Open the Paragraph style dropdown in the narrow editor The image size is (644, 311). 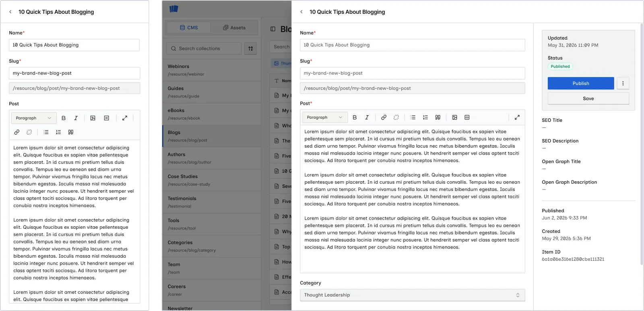point(34,118)
